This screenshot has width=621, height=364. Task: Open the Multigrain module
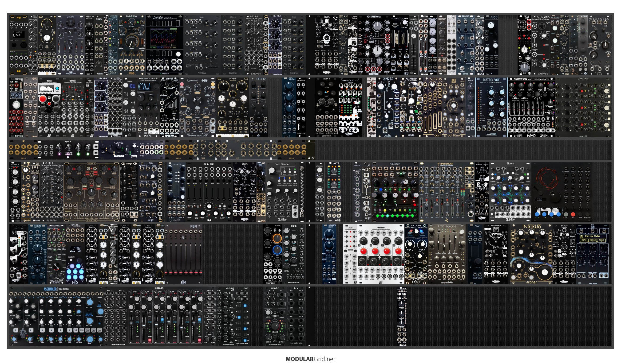coord(395,192)
